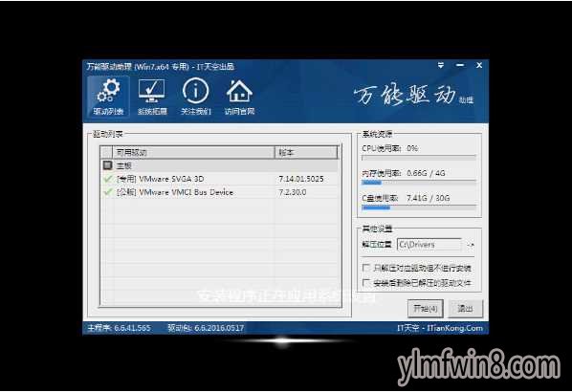Click the C盘 disk usage progress bar
The height and width of the screenshot is (392, 572).
point(419,207)
